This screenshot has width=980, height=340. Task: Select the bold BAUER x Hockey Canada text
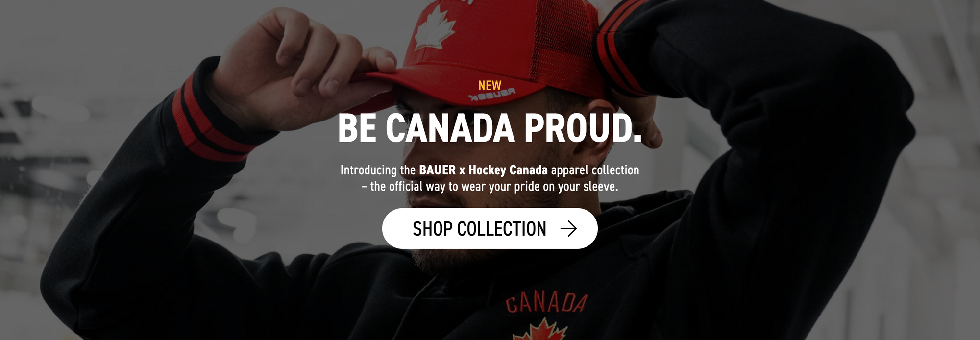[x=483, y=170]
